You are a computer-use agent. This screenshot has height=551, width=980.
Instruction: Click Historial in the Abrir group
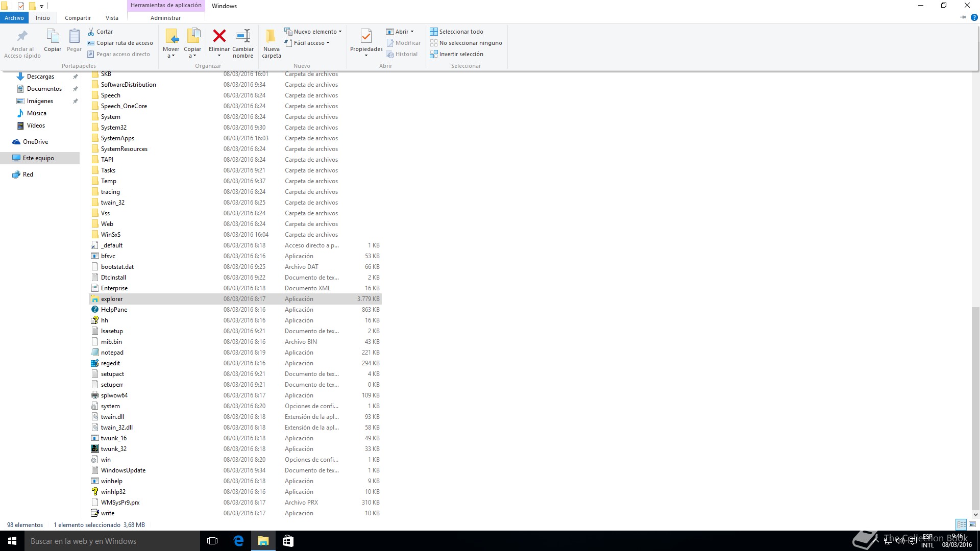click(x=402, y=54)
